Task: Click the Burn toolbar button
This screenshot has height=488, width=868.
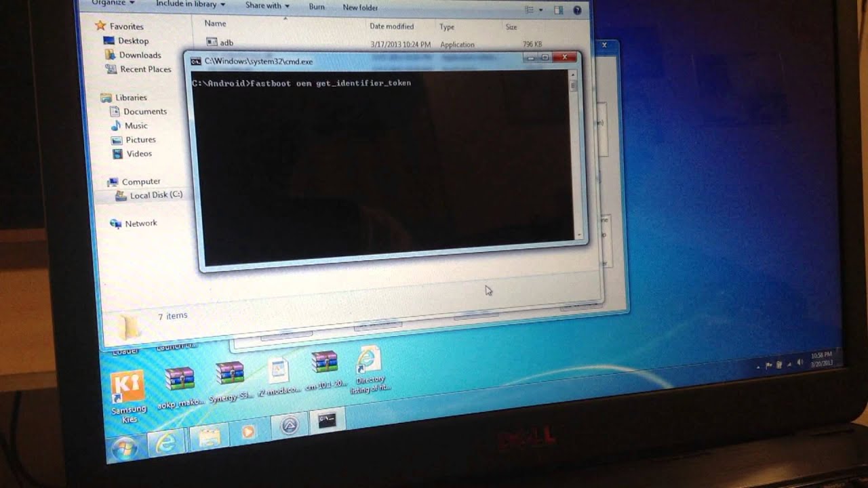Action: click(x=317, y=7)
